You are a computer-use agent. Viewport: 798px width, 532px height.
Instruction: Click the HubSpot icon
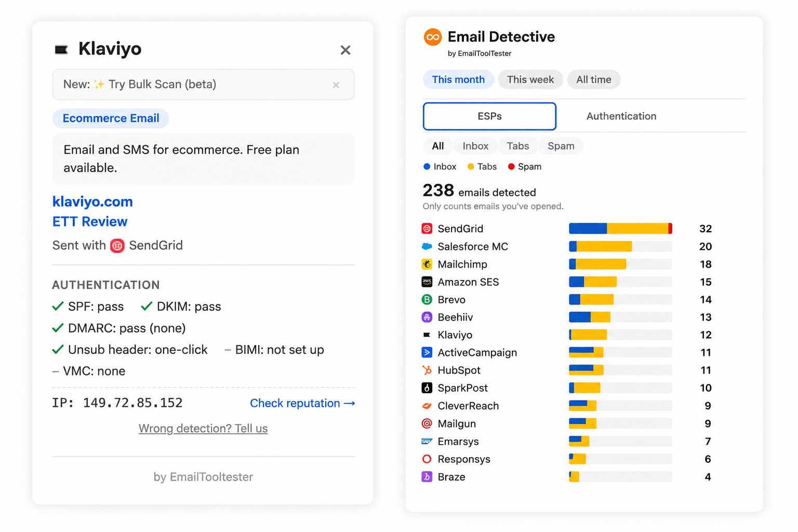(x=427, y=370)
